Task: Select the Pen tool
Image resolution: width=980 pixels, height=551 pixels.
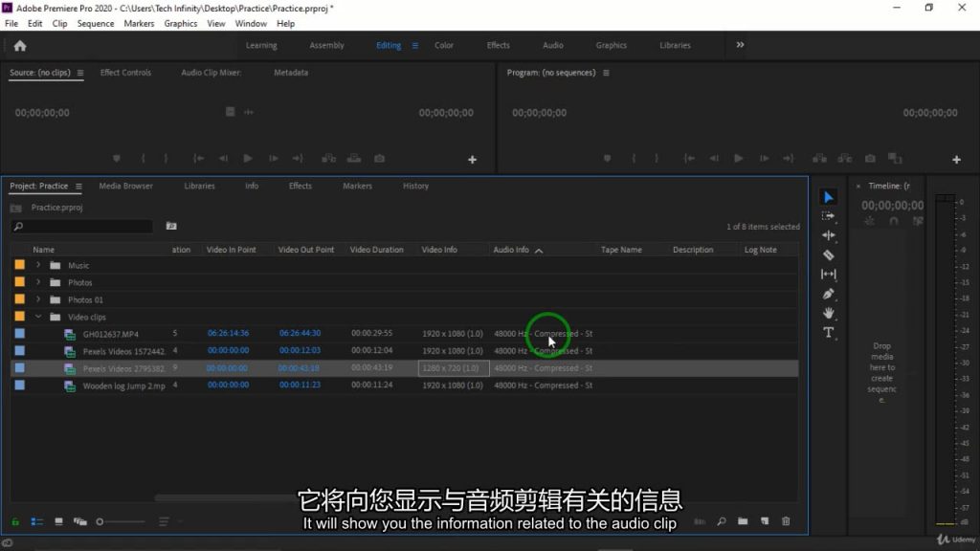Action: 828,294
